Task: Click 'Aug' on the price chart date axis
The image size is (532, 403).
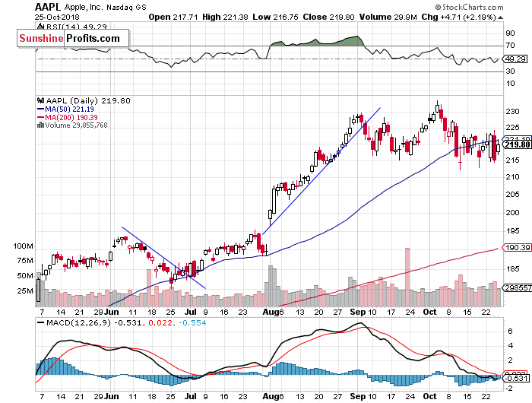Action: coord(271,312)
